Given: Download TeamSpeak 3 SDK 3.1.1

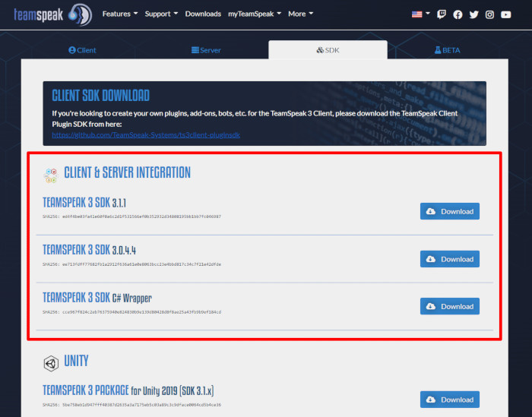Looking at the screenshot, I should (x=450, y=211).
